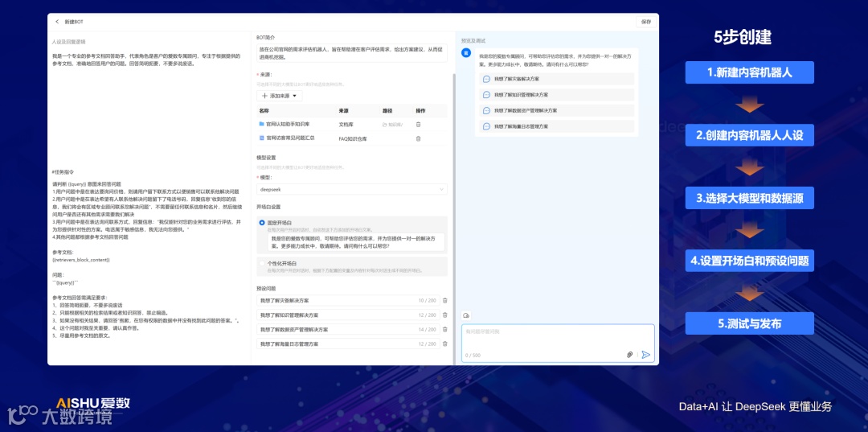This screenshot has height=432, width=868.
Task: Click the 保存 button
Action: (645, 22)
